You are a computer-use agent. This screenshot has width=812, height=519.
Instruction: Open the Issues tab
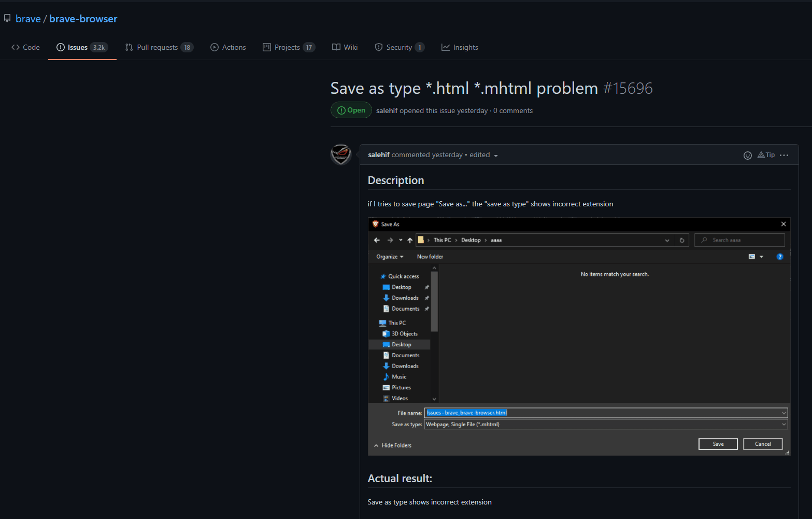click(76, 47)
